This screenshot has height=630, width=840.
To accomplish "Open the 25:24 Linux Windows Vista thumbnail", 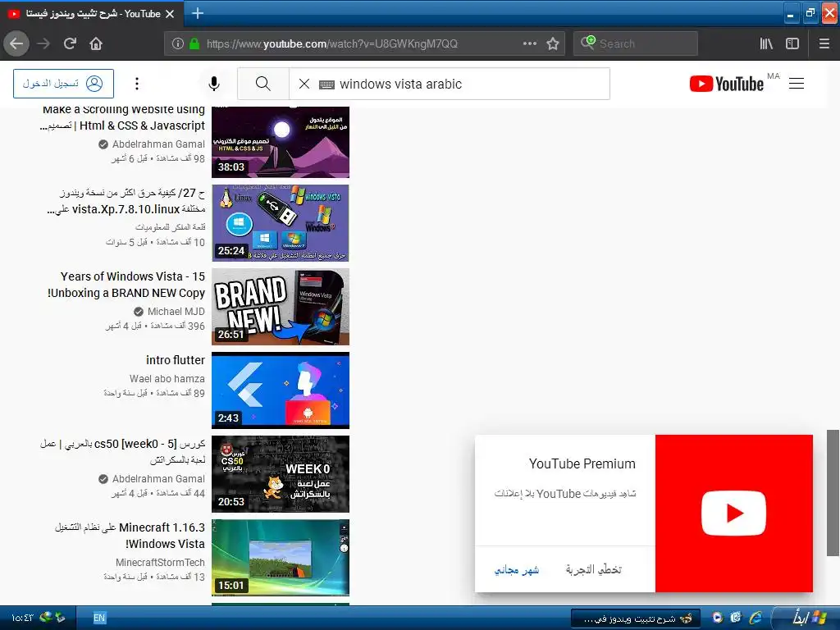I will (281, 223).
